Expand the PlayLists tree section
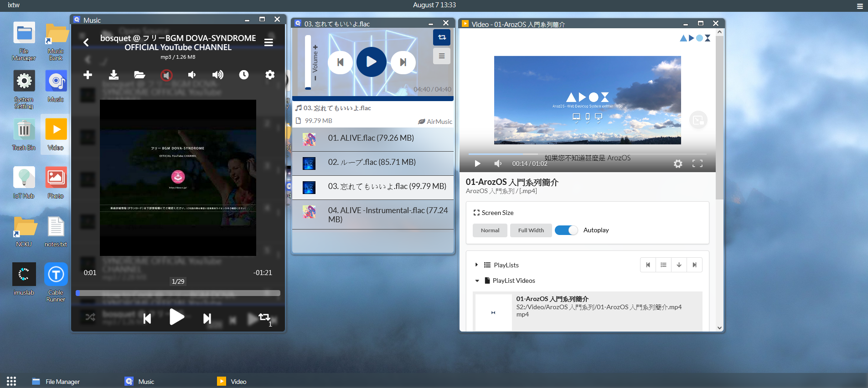The width and height of the screenshot is (868, 388). click(476, 265)
